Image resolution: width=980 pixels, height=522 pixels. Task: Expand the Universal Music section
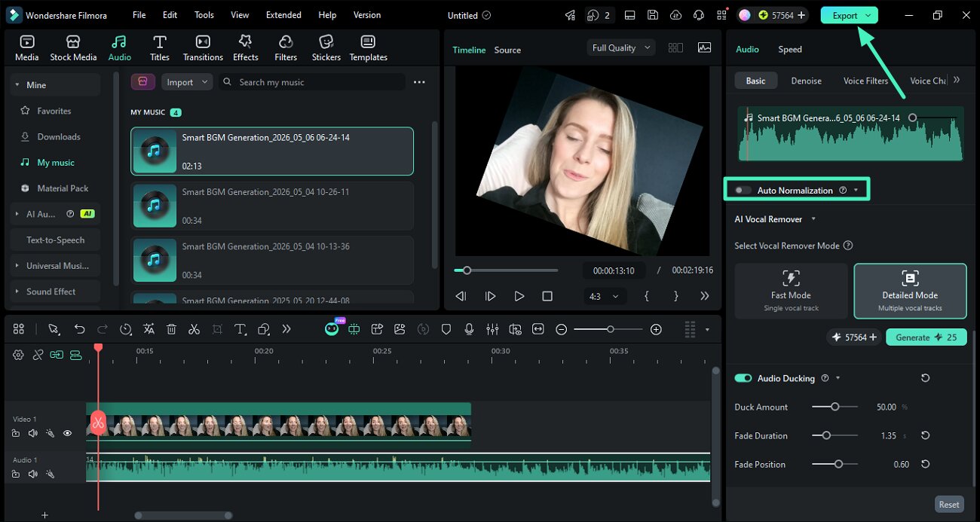coord(17,266)
